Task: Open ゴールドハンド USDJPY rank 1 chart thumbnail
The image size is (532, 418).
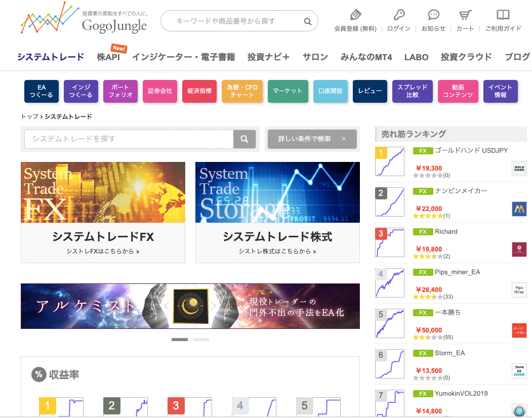Action: point(389,161)
